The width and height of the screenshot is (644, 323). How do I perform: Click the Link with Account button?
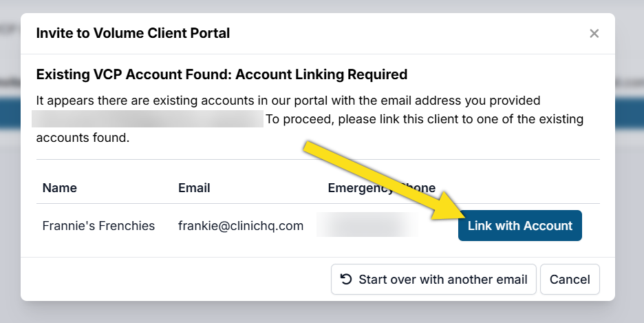pyautogui.click(x=519, y=226)
